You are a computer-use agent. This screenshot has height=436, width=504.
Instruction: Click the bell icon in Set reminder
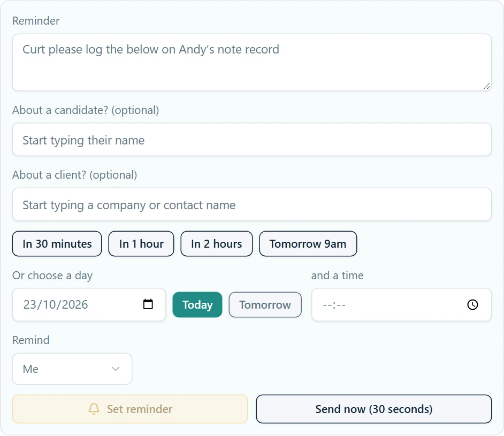point(94,409)
